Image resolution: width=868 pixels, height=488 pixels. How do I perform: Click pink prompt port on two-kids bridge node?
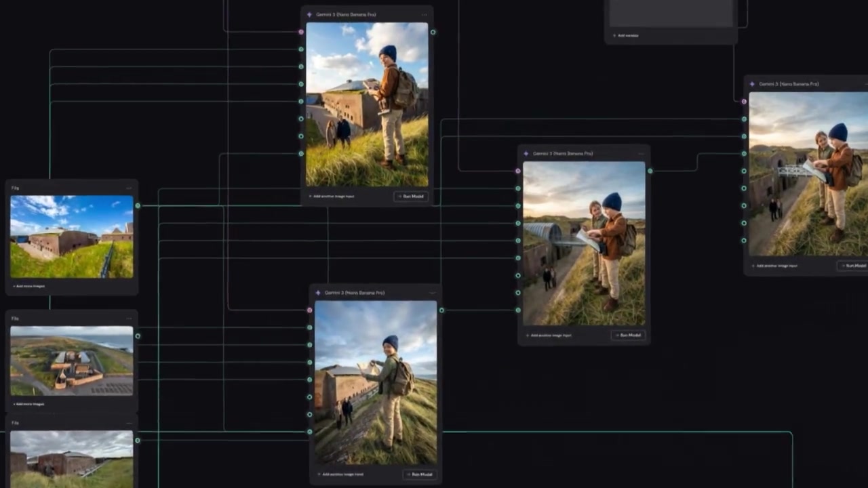click(x=744, y=102)
